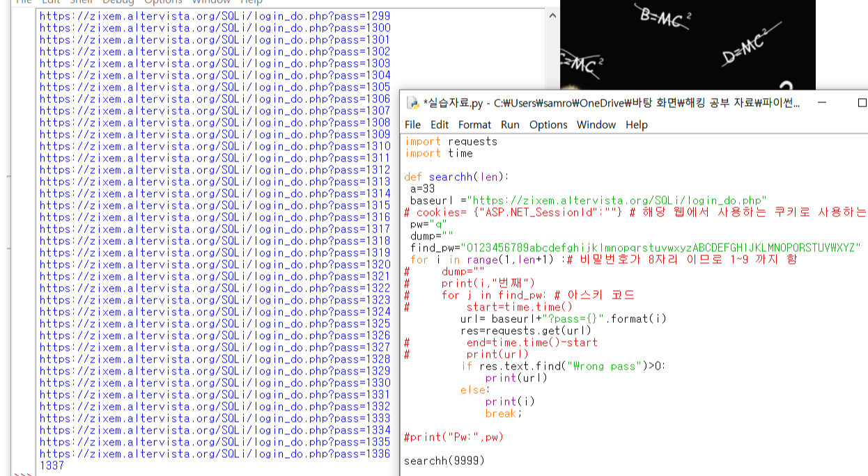The image size is (868, 476).
Task: Click the 'searchh(9999)' call line
Action: [444, 461]
